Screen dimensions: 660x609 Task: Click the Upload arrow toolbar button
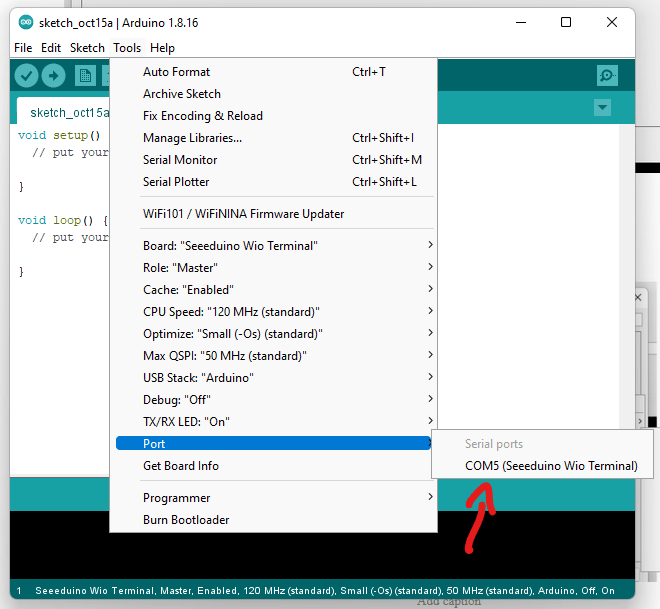[x=53, y=76]
